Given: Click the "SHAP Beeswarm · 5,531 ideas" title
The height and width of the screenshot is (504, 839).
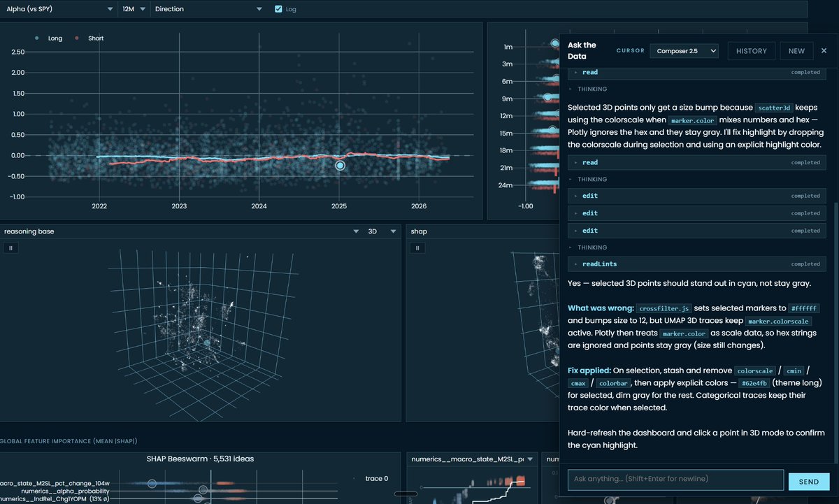Looking at the screenshot, I should pyautogui.click(x=200, y=459).
